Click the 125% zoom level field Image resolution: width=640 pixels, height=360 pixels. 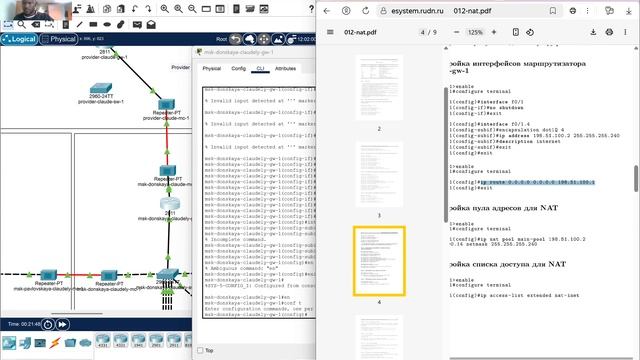point(475,32)
